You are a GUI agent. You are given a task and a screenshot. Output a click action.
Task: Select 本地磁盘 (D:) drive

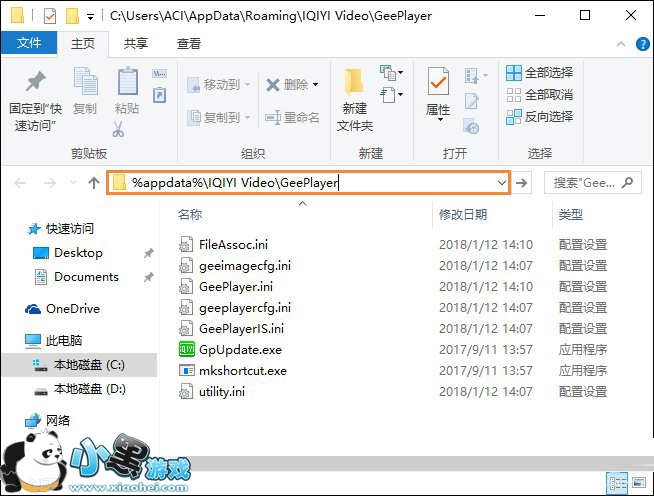pyautogui.click(x=79, y=389)
